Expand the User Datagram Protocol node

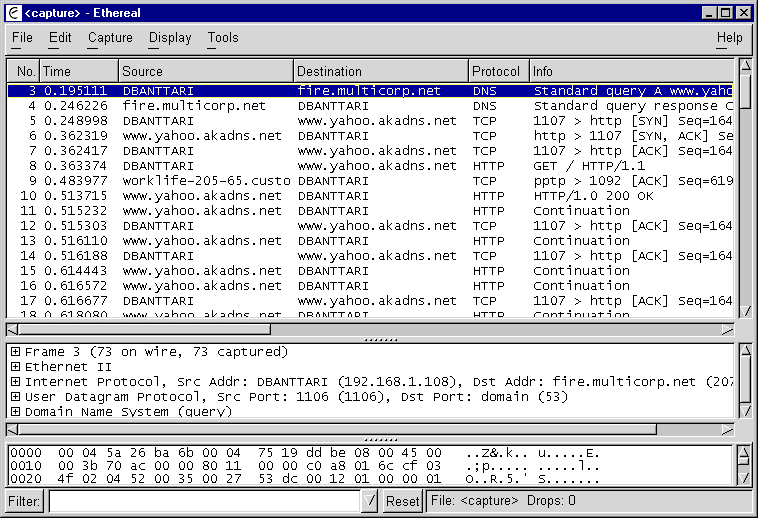pyautogui.click(x=15, y=397)
